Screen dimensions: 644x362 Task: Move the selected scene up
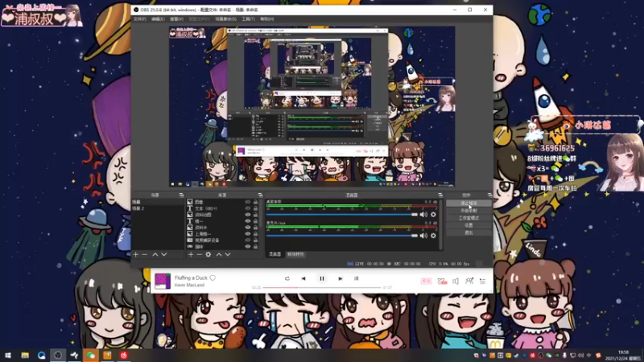click(155, 254)
